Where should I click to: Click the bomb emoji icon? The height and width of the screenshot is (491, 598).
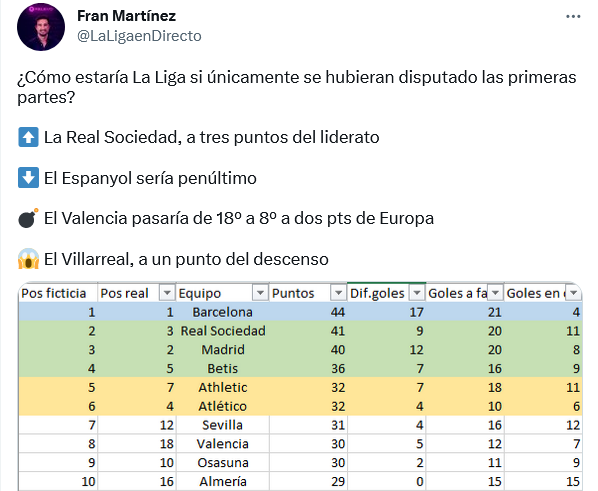pos(28,218)
